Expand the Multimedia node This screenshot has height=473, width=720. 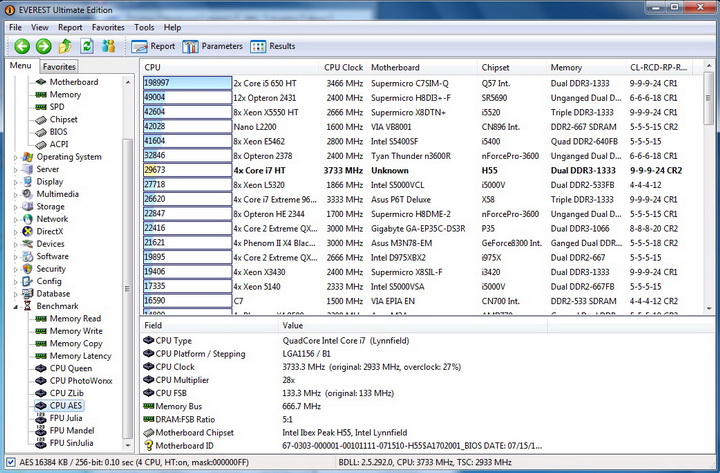pos(16,195)
